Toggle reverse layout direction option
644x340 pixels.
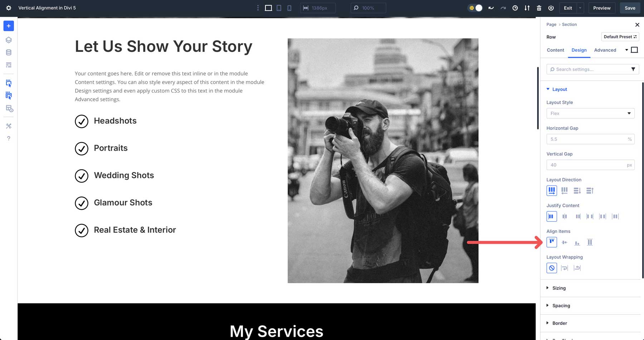(x=564, y=191)
